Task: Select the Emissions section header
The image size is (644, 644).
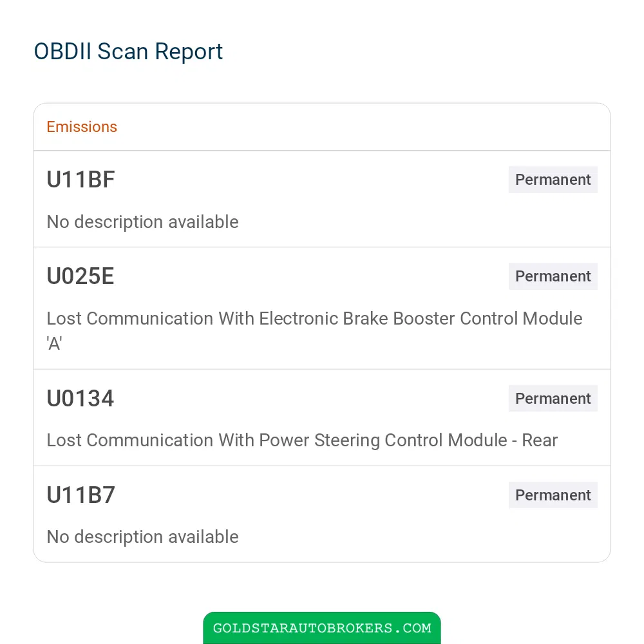Action: (x=82, y=127)
